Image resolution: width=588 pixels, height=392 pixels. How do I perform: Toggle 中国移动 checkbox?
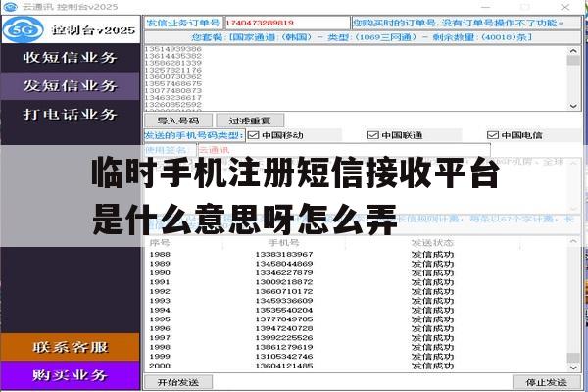click(254, 135)
